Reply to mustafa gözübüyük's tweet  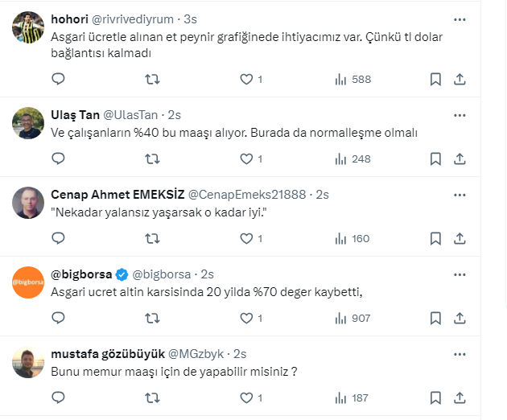pyautogui.click(x=58, y=397)
